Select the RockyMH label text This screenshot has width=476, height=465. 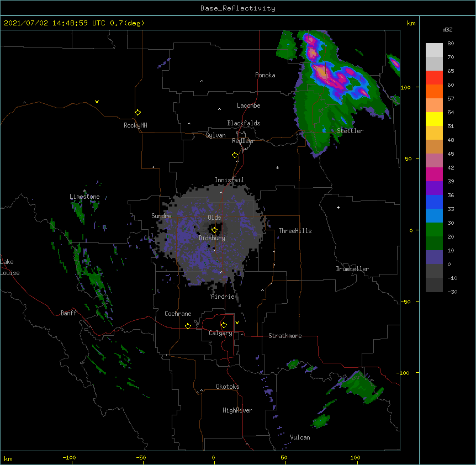coord(135,125)
